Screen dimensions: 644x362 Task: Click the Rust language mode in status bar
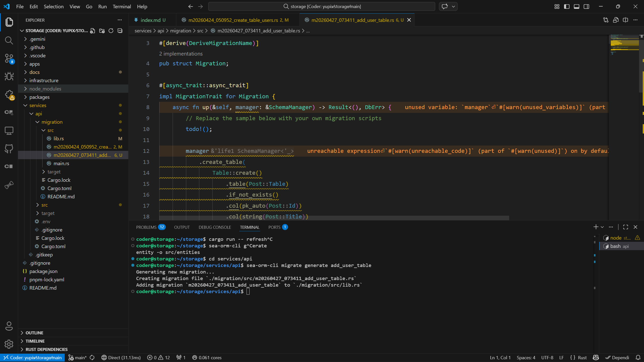coord(582,357)
